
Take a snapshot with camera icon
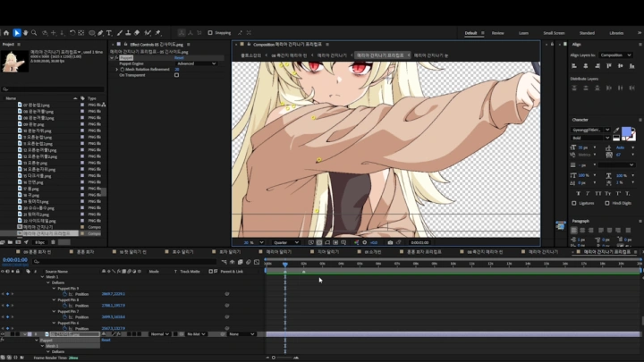coord(390,242)
